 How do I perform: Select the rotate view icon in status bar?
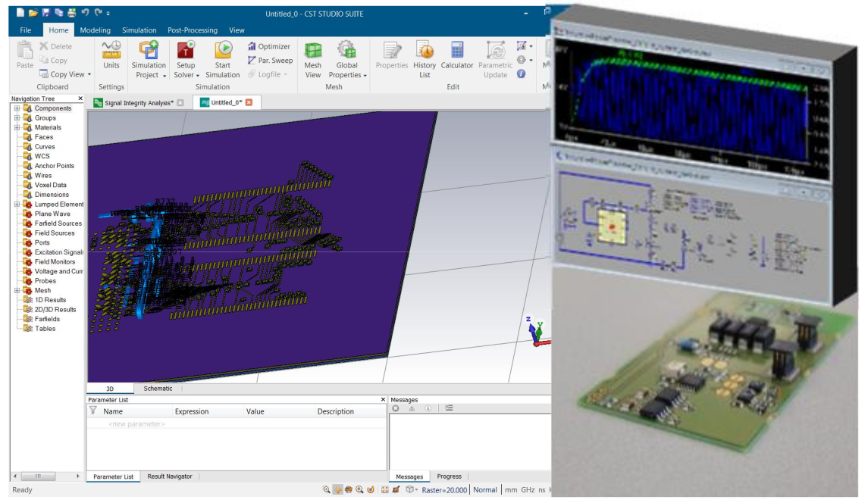(349, 489)
